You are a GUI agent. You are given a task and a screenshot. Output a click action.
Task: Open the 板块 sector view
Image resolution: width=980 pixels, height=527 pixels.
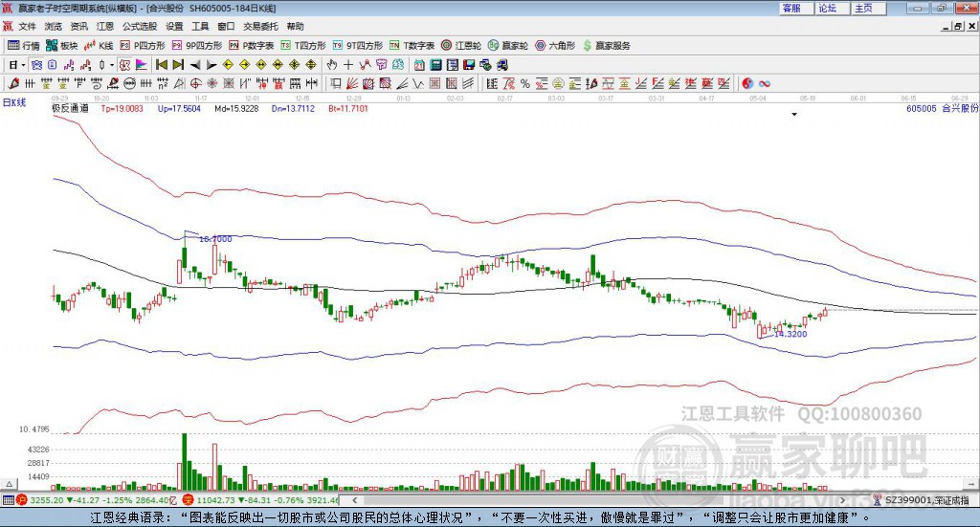point(62,46)
